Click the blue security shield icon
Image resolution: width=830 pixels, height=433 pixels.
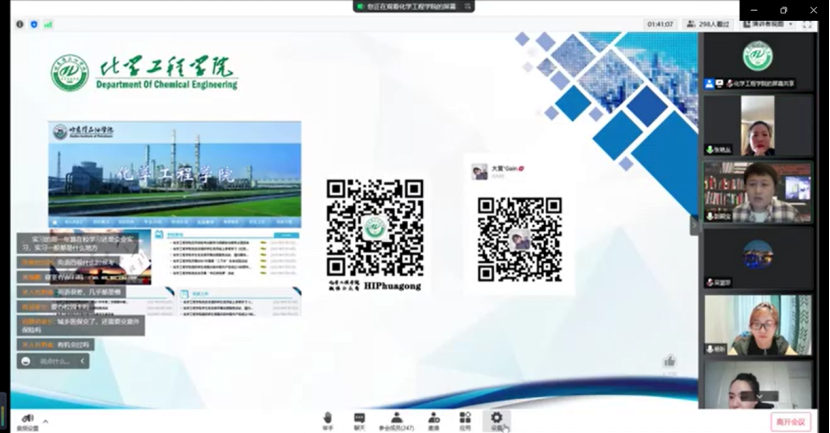point(34,24)
